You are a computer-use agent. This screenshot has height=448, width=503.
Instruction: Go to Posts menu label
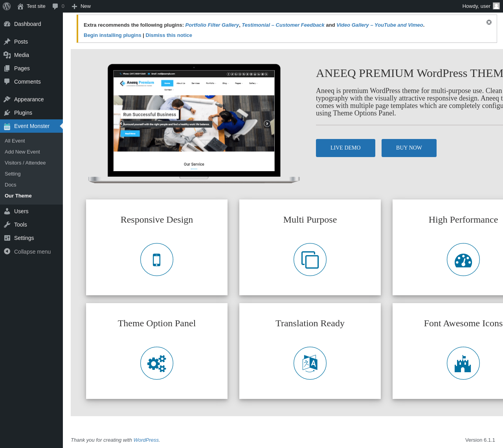(21, 42)
